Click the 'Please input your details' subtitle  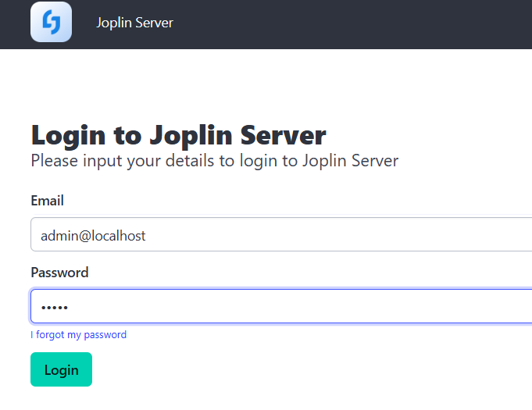(x=214, y=161)
